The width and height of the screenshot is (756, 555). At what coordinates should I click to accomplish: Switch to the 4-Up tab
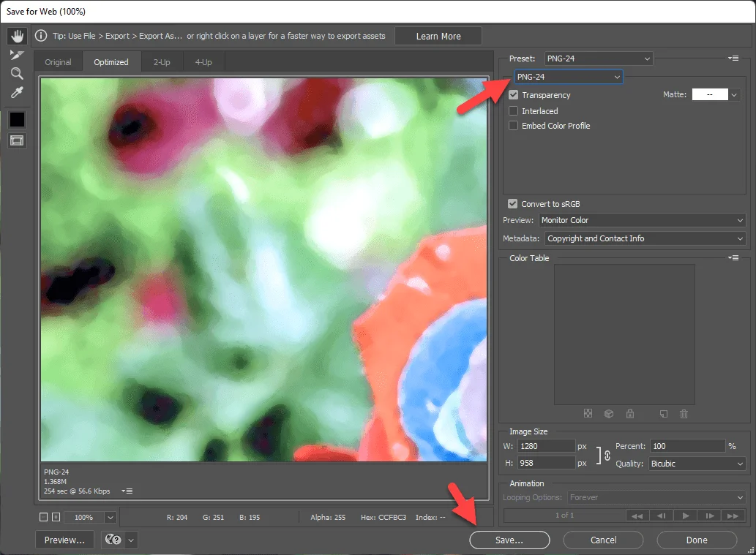[203, 62]
